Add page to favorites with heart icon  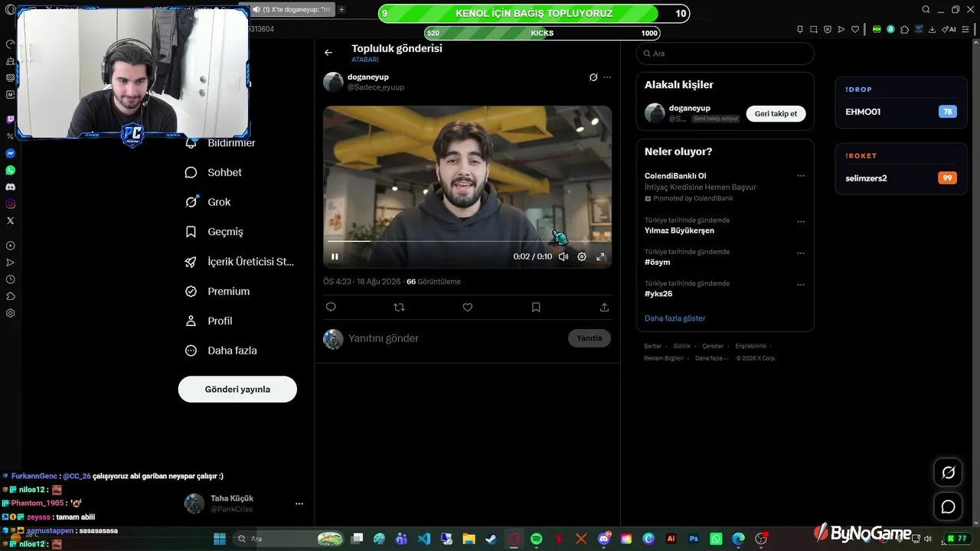point(855,29)
